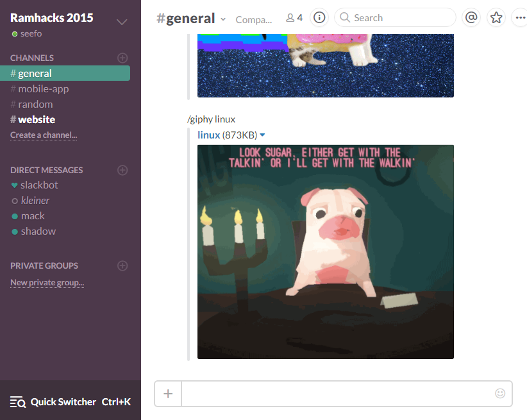Open direct message with kleiner
Image resolution: width=527 pixels, height=420 pixels.
[x=31, y=201]
